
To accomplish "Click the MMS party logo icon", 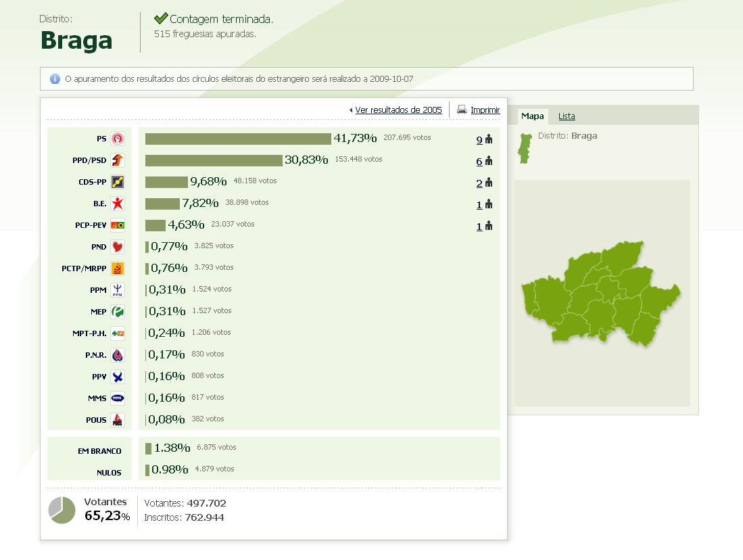I will [118, 398].
